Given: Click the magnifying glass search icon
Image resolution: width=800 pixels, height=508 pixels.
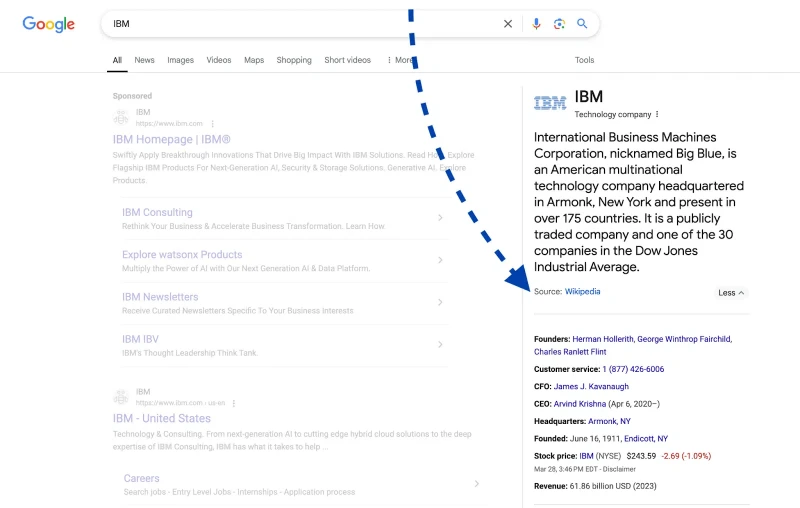Looking at the screenshot, I should [x=582, y=23].
